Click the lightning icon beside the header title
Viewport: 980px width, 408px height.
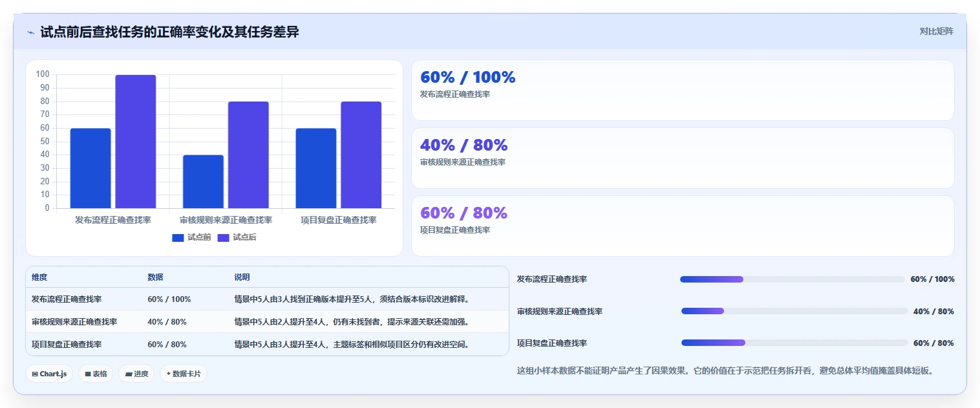[31, 32]
